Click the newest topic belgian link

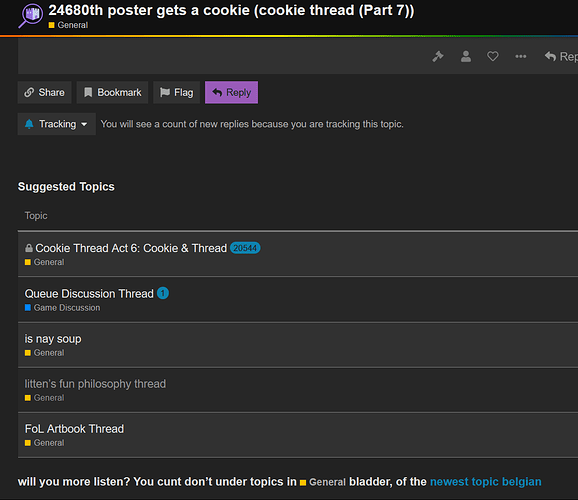pyautogui.click(x=485, y=482)
